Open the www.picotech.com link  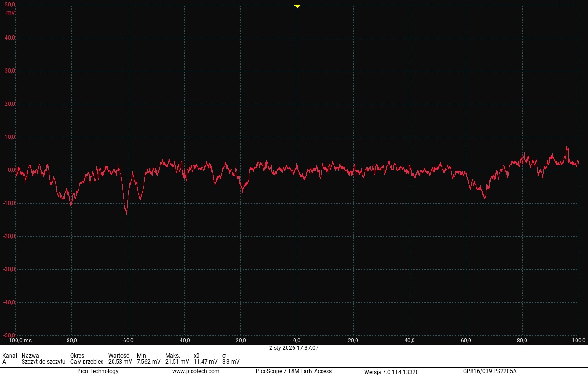[x=196, y=371]
